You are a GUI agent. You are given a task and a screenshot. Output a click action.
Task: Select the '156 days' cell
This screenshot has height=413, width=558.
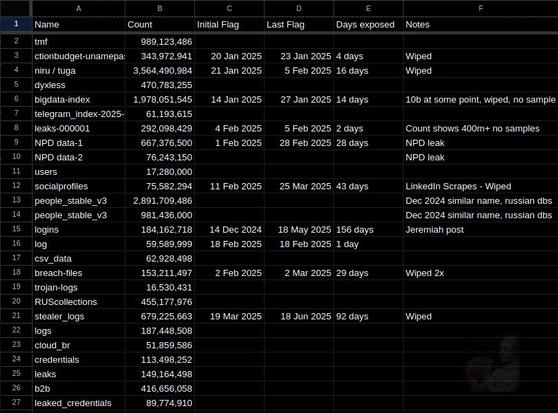click(368, 229)
